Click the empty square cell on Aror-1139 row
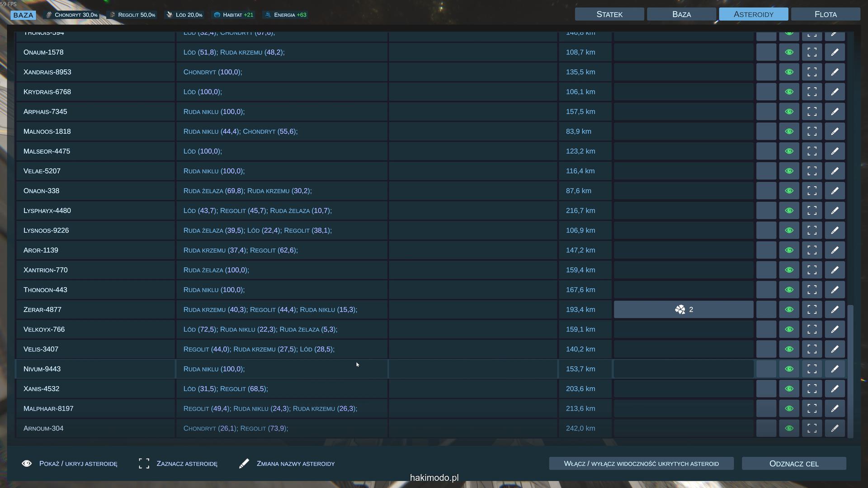The width and height of the screenshot is (868, 488). point(766,250)
